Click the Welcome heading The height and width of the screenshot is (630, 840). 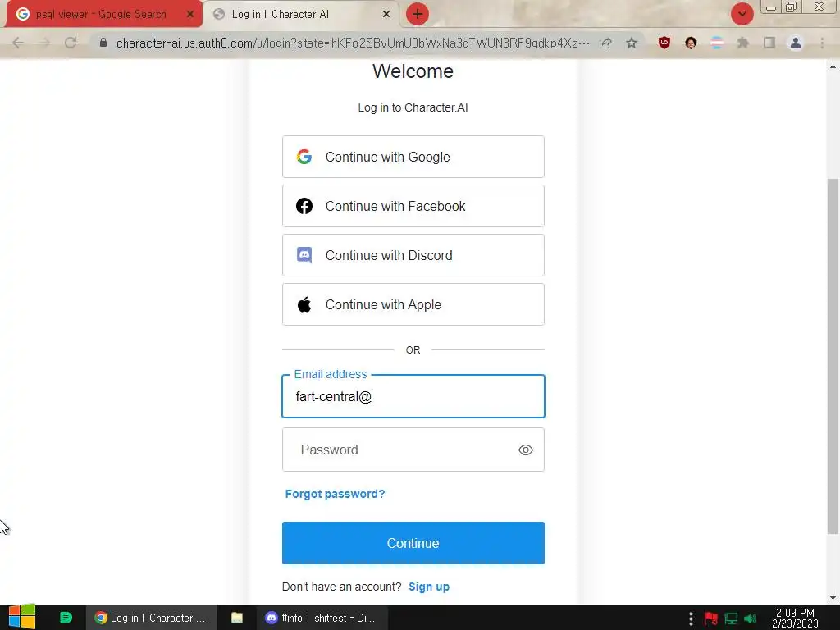click(413, 71)
